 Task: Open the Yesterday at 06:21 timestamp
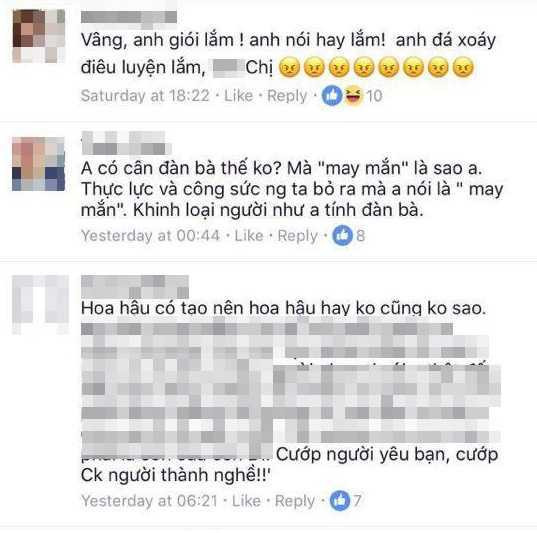coord(149,501)
